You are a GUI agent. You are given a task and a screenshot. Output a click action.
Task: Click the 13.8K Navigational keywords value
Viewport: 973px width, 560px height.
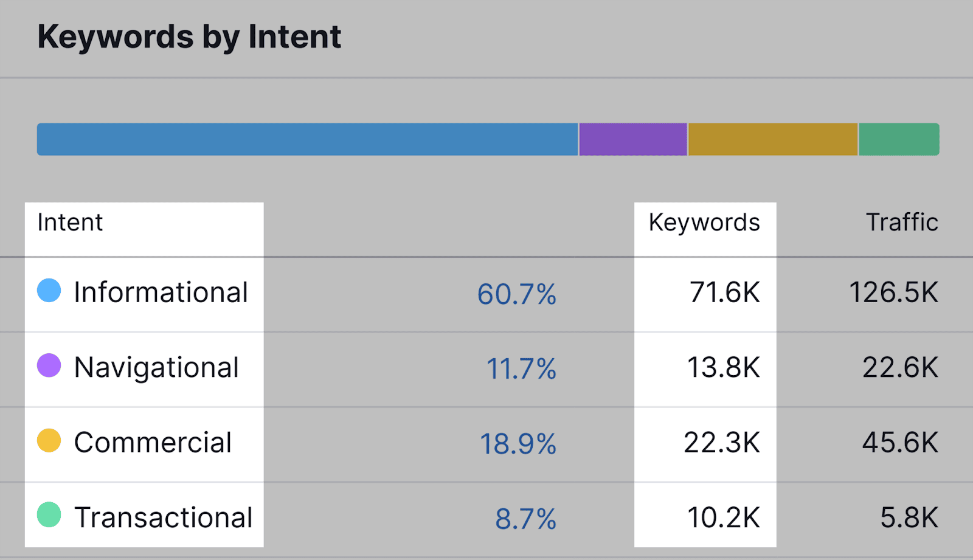click(723, 367)
